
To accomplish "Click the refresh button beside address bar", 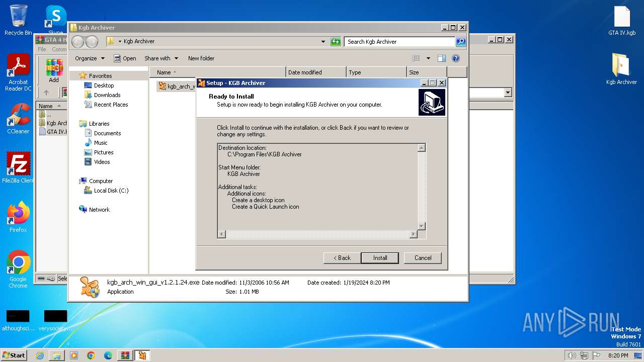I will pos(336,42).
